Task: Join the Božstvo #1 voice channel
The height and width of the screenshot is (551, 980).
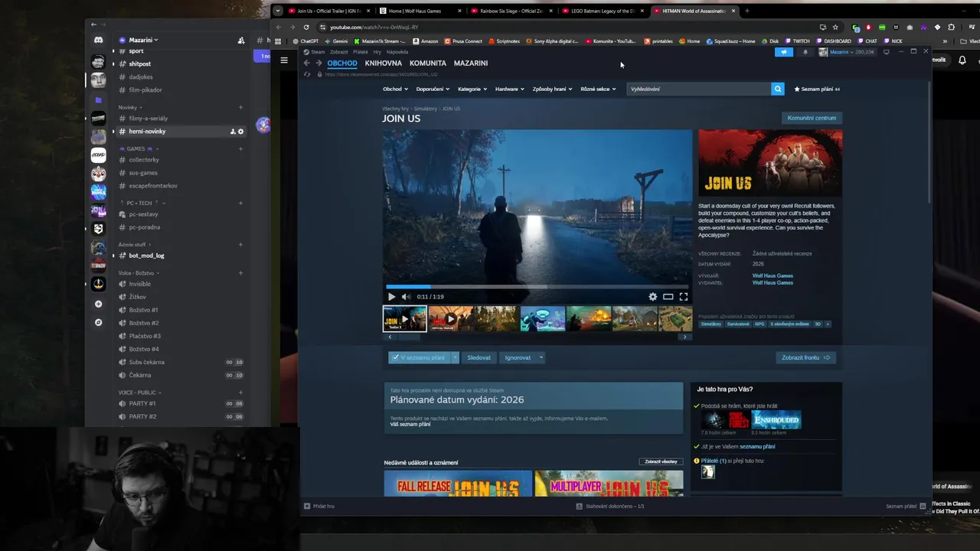Action: [143, 310]
